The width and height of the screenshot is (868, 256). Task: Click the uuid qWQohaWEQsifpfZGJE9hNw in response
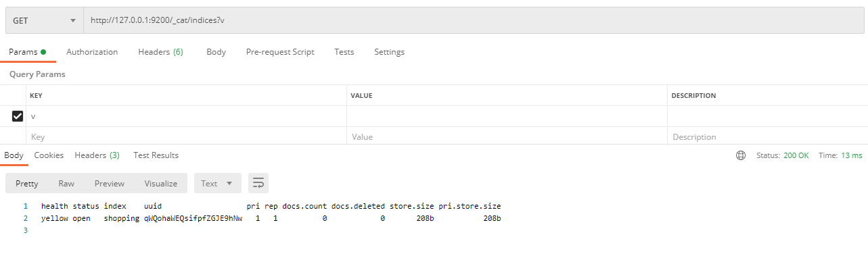(193, 218)
